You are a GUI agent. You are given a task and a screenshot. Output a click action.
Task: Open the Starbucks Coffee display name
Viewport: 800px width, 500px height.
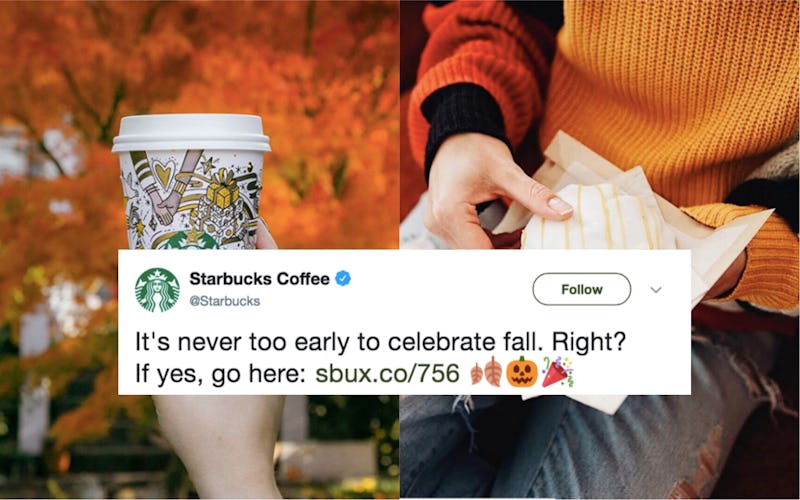click(x=259, y=279)
